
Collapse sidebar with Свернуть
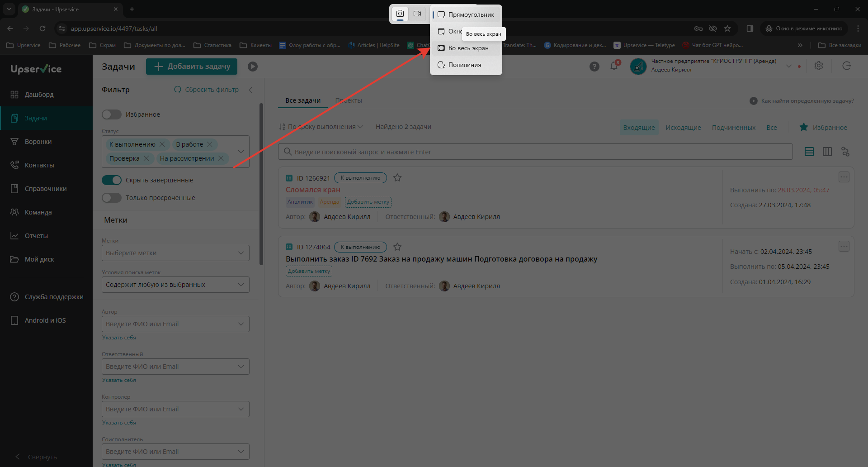pyautogui.click(x=36, y=457)
